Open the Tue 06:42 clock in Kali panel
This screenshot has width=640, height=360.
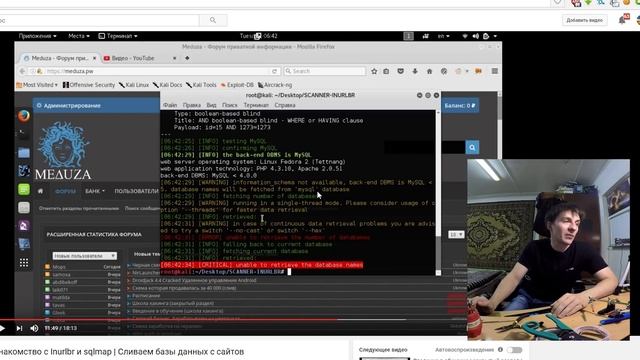coord(258,36)
